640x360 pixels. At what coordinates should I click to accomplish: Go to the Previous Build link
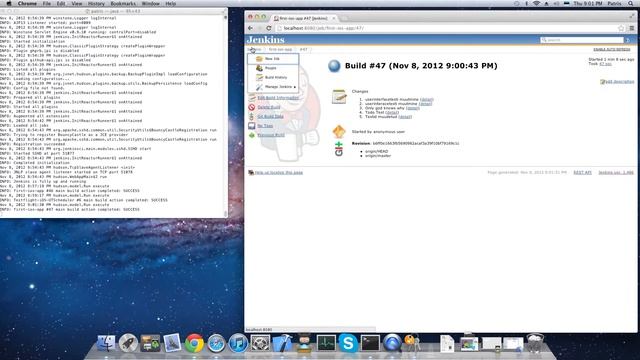[271, 135]
